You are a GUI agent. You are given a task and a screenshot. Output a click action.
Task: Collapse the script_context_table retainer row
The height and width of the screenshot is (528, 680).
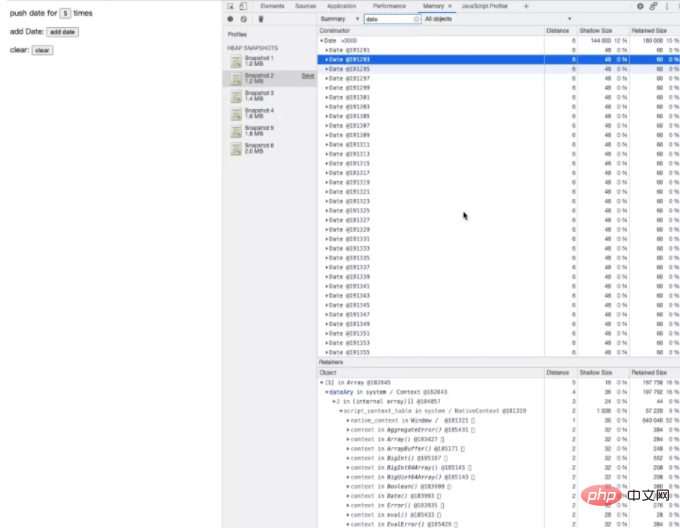(x=341, y=411)
